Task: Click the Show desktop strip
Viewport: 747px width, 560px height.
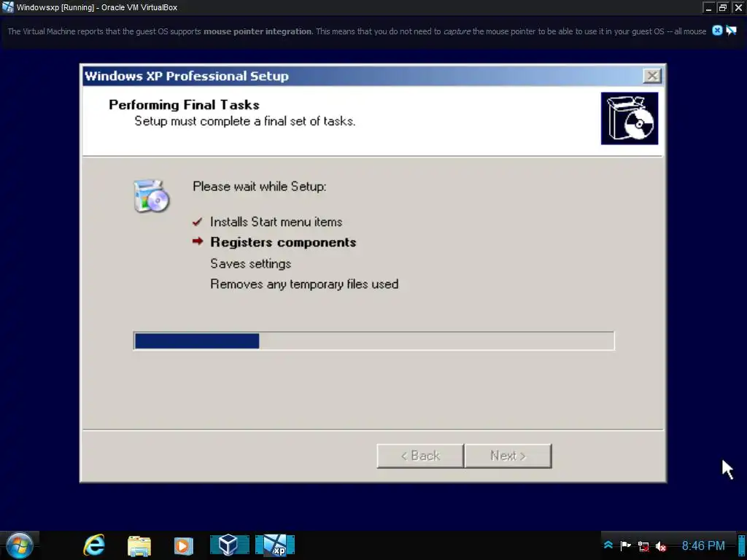Action: click(742, 545)
